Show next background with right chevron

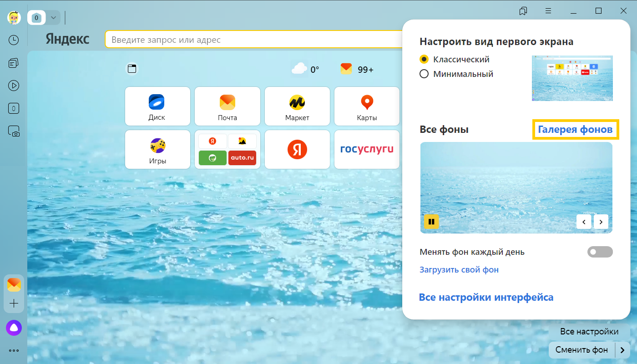click(x=601, y=222)
